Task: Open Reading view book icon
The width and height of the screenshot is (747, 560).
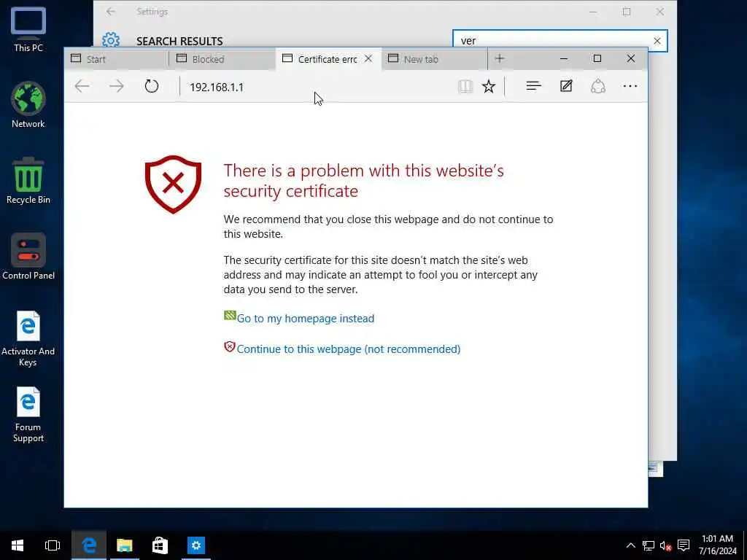Action: pyautogui.click(x=465, y=86)
